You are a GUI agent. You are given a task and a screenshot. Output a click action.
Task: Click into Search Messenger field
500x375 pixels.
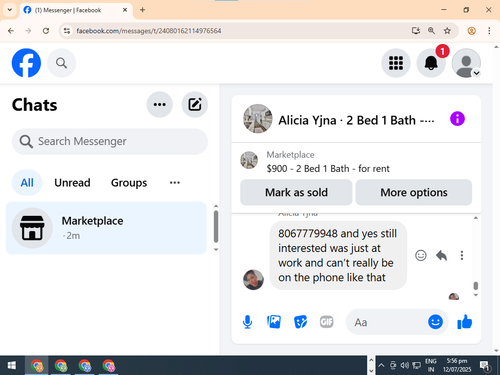(110, 141)
